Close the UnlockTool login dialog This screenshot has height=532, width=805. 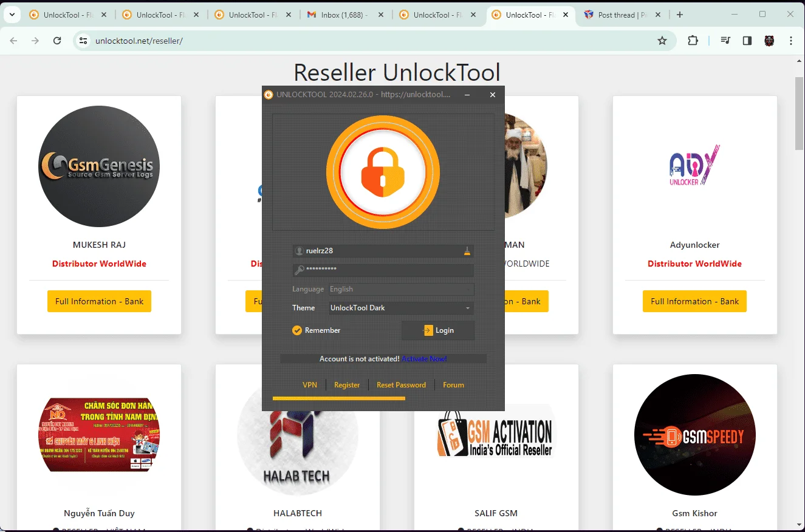click(x=493, y=95)
